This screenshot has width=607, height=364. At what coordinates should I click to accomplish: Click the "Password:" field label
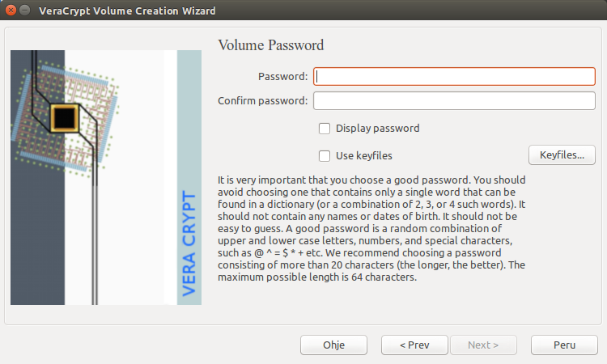click(x=282, y=77)
